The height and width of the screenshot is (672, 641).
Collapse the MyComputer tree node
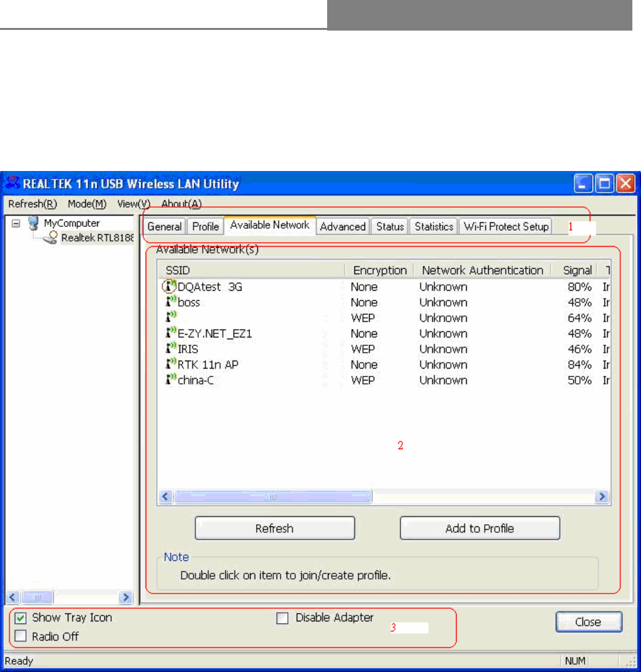tap(16, 224)
